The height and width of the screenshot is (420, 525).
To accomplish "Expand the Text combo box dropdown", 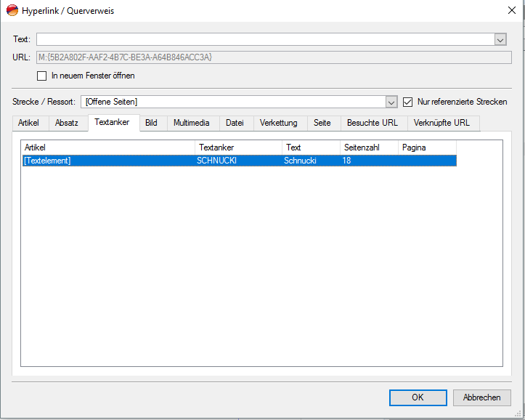I will 500,40.
